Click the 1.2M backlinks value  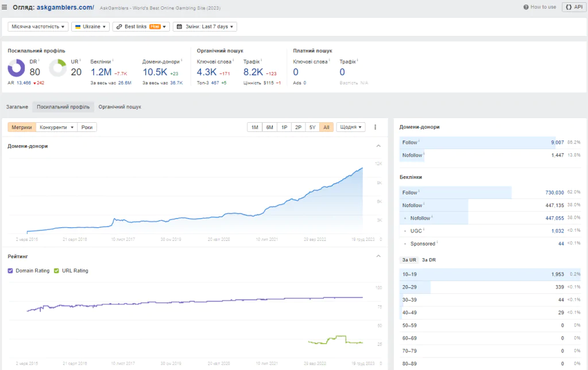[101, 72]
